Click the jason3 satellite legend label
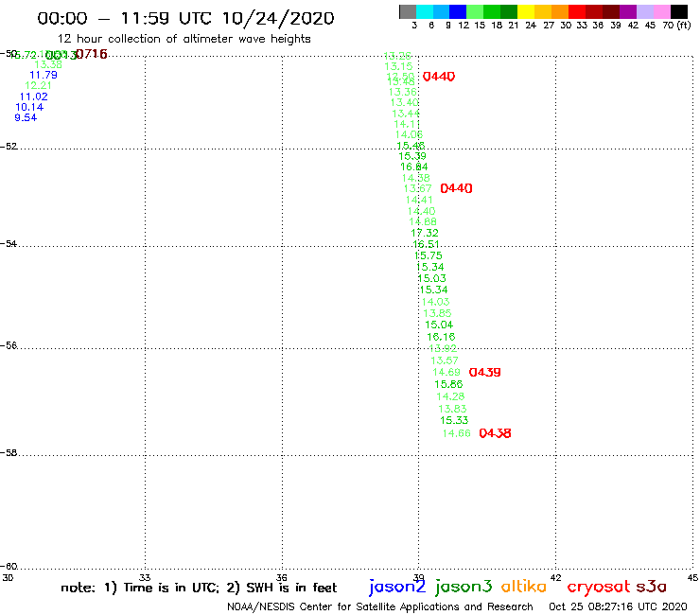The width and height of the screenshot is (700, 615). point(464,587)
